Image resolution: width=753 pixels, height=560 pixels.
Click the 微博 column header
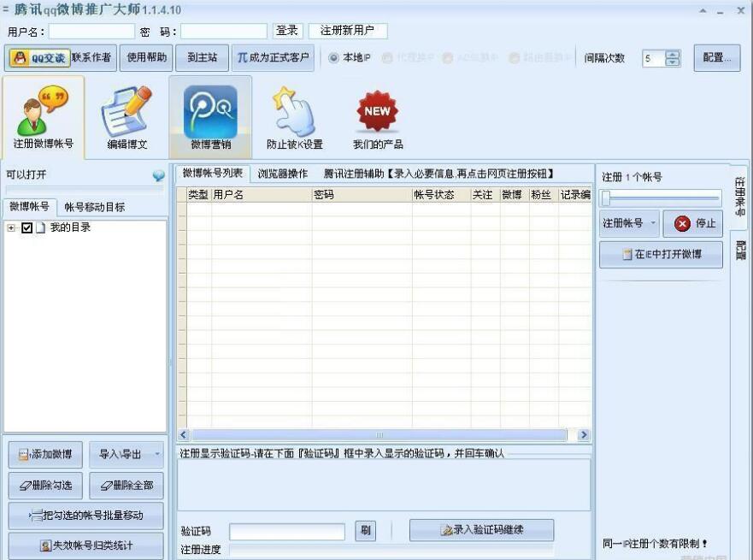tap(515, 195)
